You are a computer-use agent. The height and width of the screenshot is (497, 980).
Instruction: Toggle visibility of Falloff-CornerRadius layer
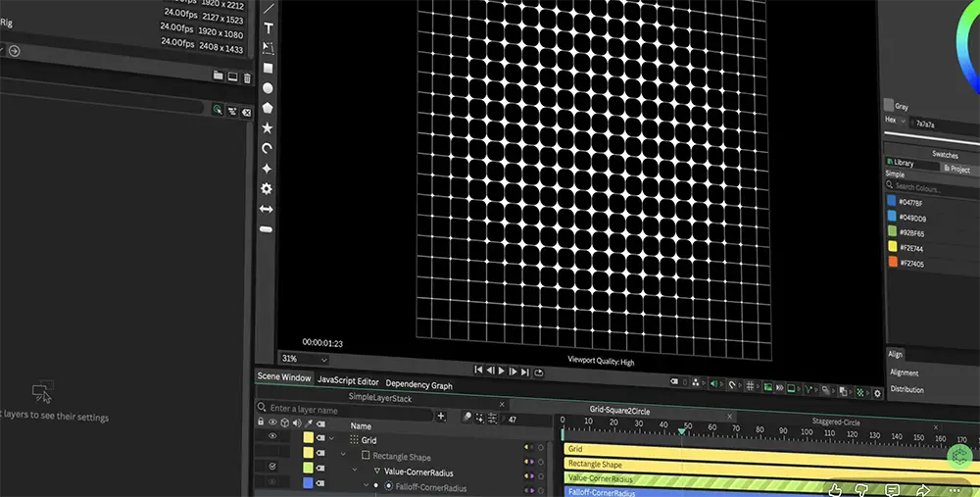click(272, 482)
